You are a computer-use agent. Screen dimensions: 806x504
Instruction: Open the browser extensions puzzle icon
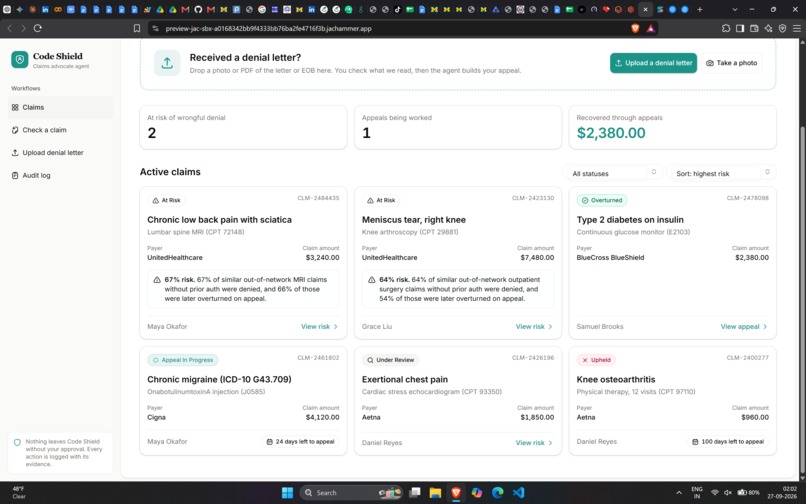pos(726,28)
